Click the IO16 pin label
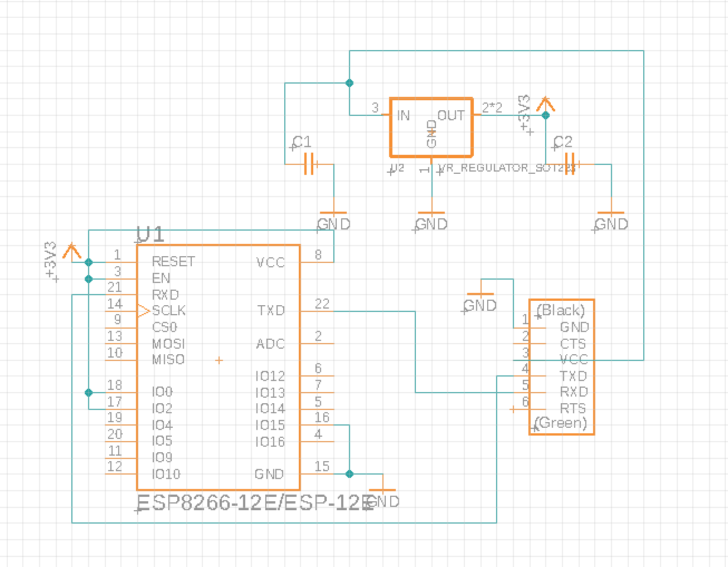 [x=270, y=442]
